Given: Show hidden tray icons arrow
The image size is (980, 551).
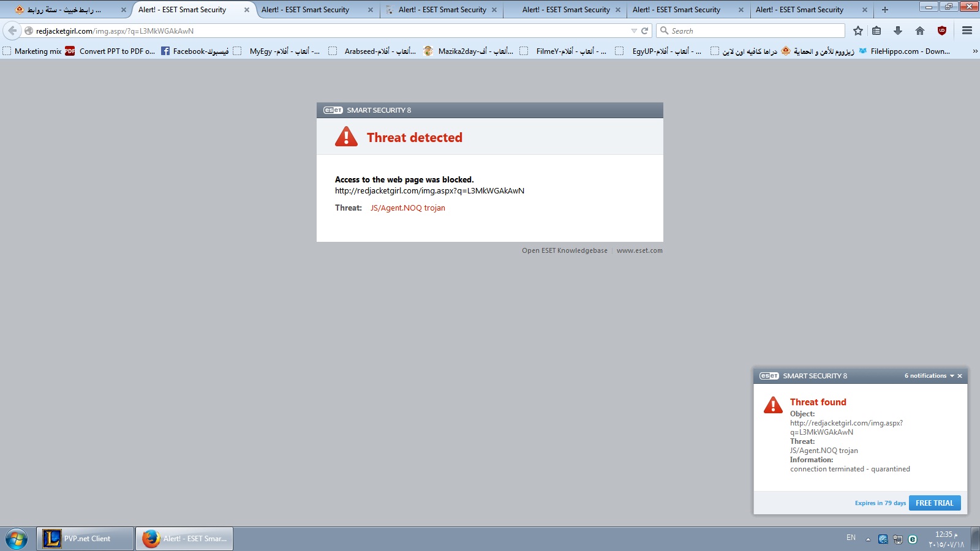Looking at the screenshot, I should [x=868, y=539].
